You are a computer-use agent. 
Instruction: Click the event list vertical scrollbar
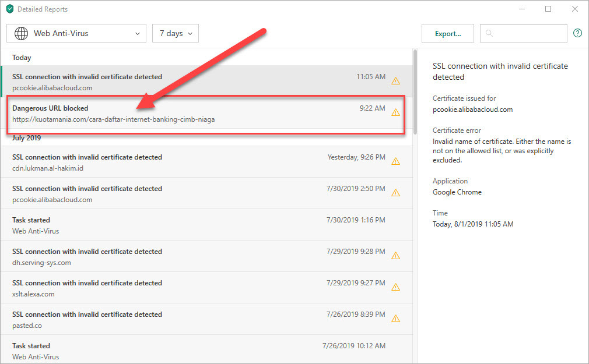[x=415, y=93]
